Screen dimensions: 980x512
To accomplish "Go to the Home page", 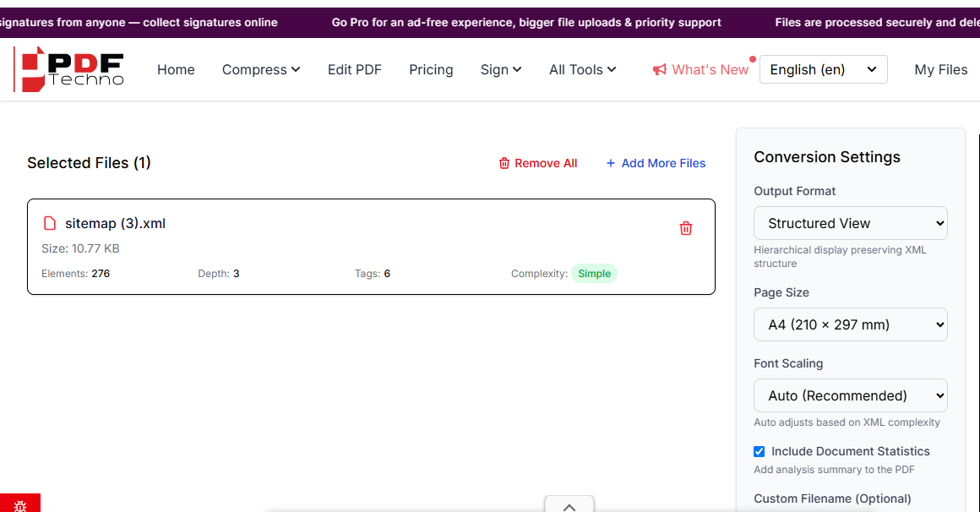I will click(176, 69).
